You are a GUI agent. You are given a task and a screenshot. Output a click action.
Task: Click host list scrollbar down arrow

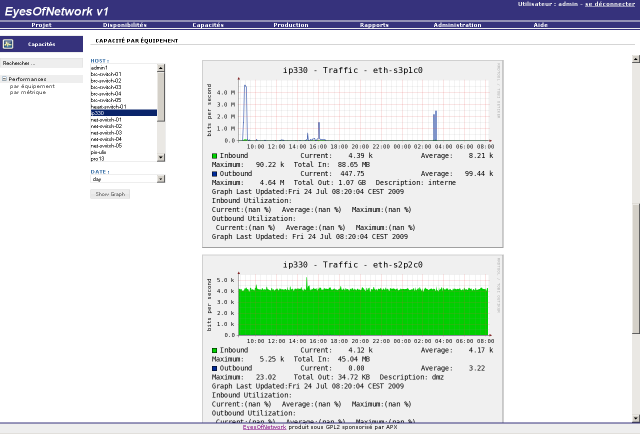tap(161, 157)
